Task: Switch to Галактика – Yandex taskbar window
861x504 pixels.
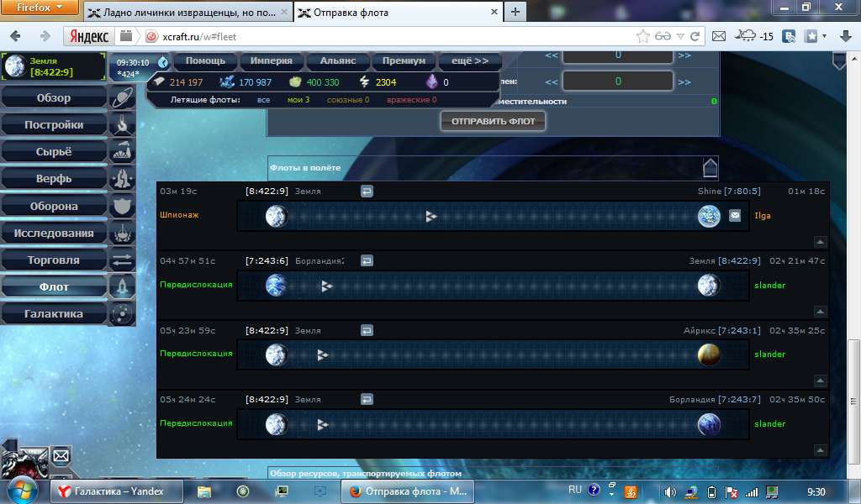Action: 117,491
